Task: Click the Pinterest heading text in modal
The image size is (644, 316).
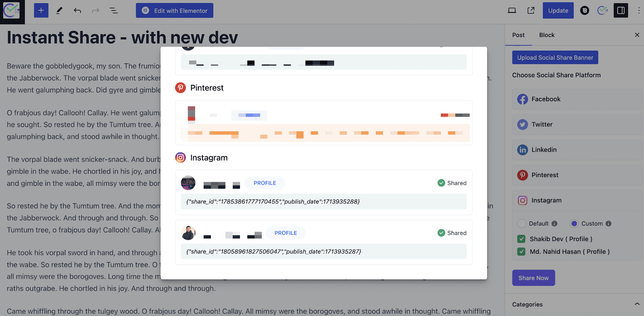Action: [x=207, y=88]
